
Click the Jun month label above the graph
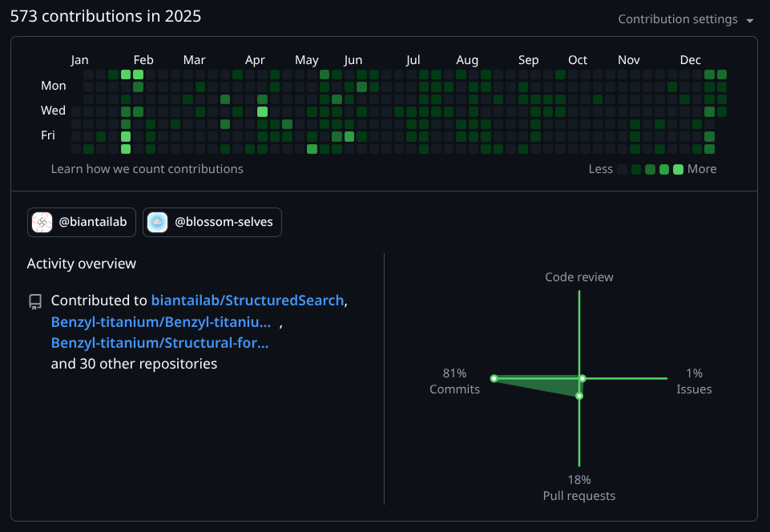(353, 59)
